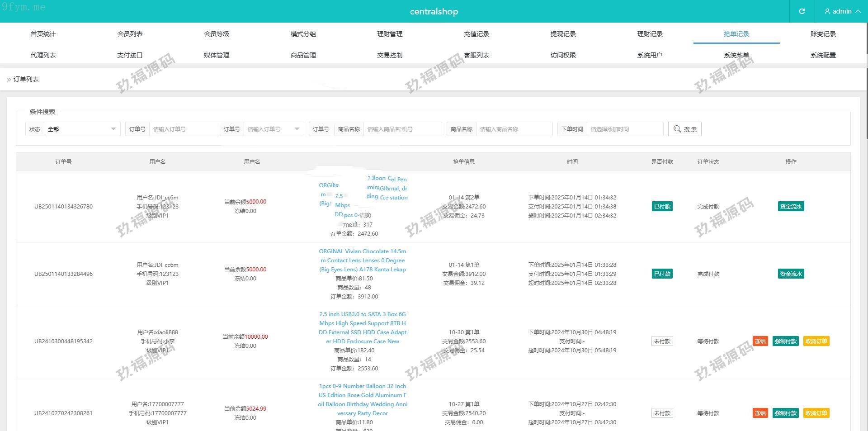Viewport: 868px width, 431px height.
Task: Open the admin user menu
Action: click(x=842, y=11)
